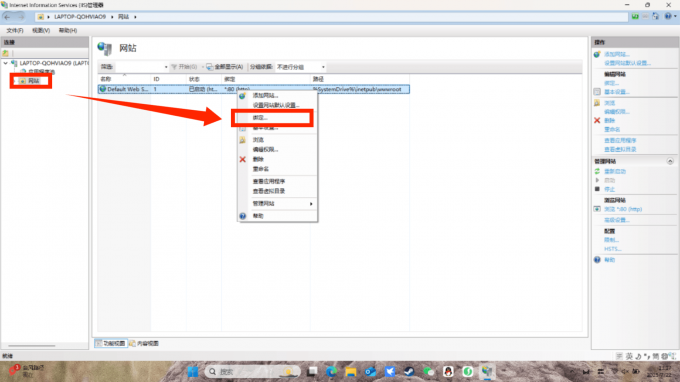
Task: Click the Browse *:80 (http) icon in Actions pane
Action: [597, 209]
